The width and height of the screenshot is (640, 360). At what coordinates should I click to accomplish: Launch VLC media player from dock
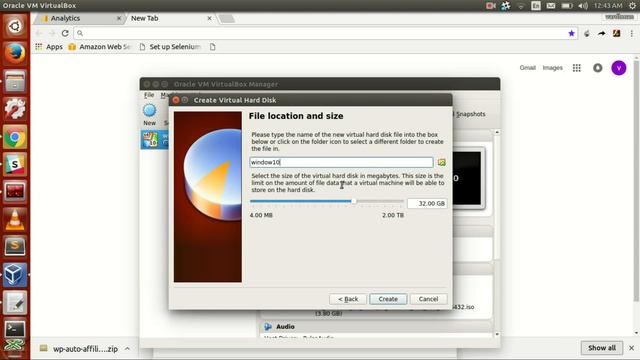tap(15, 219)
